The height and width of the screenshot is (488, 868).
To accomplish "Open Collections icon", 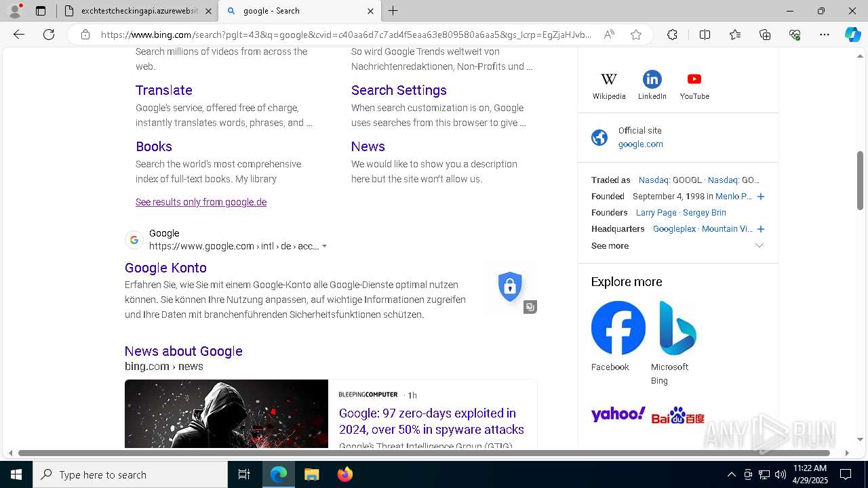I will (x=765, y=35).
